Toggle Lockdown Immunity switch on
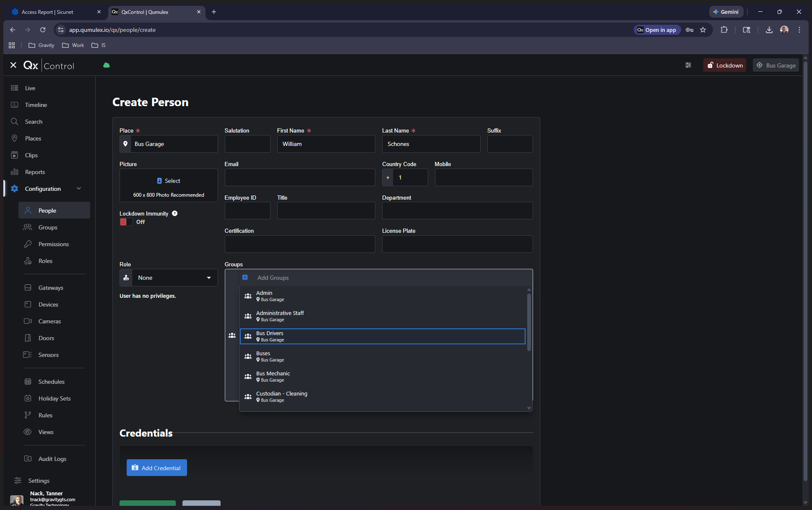 coord(126,222)
